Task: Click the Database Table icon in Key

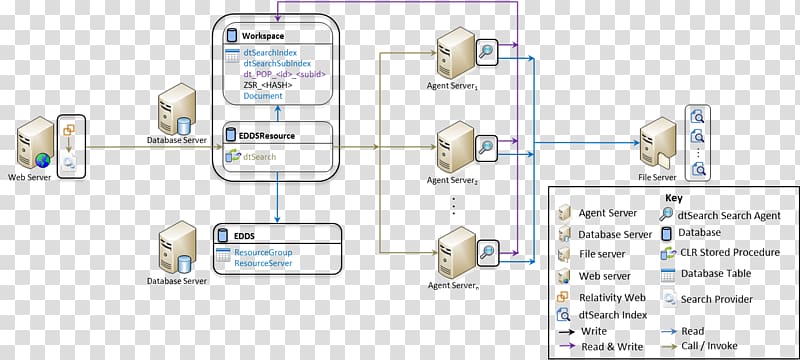Action: 668,275
